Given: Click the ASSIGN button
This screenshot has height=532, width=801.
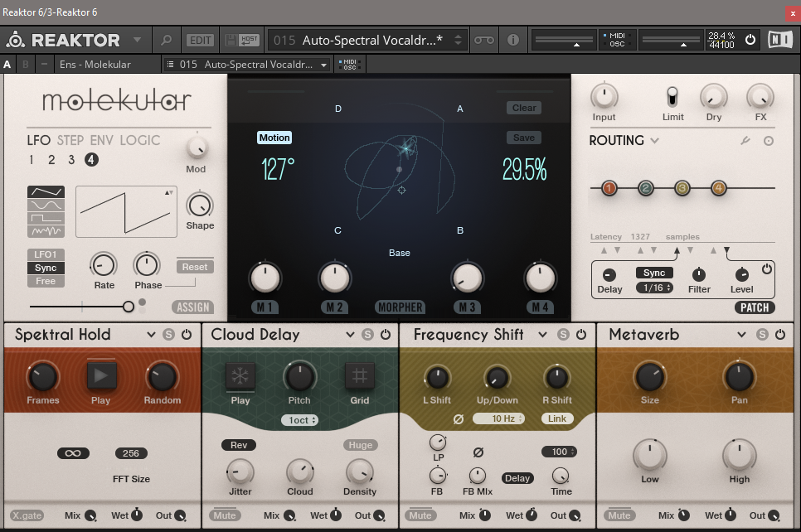Looking at the screenshot, I should tap(192, 307).
